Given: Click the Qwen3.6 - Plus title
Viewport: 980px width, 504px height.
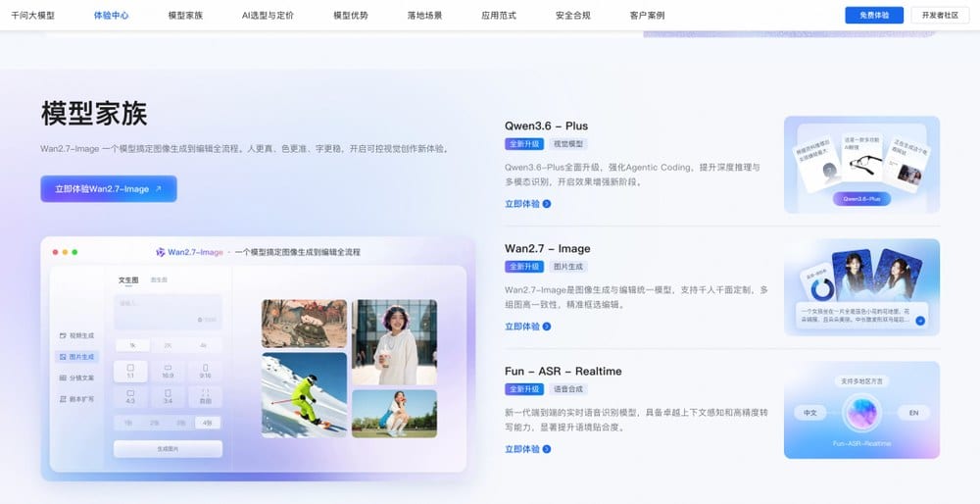Looking at the screenshot, I should point(546,126).
